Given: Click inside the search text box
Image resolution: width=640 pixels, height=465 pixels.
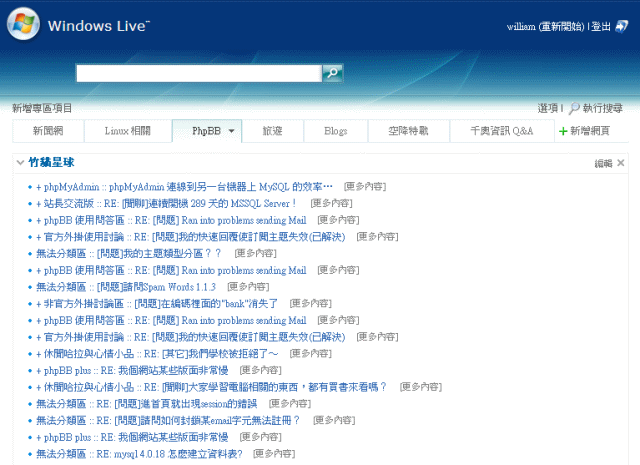Looking at the screenshot, I should (199, 73).
